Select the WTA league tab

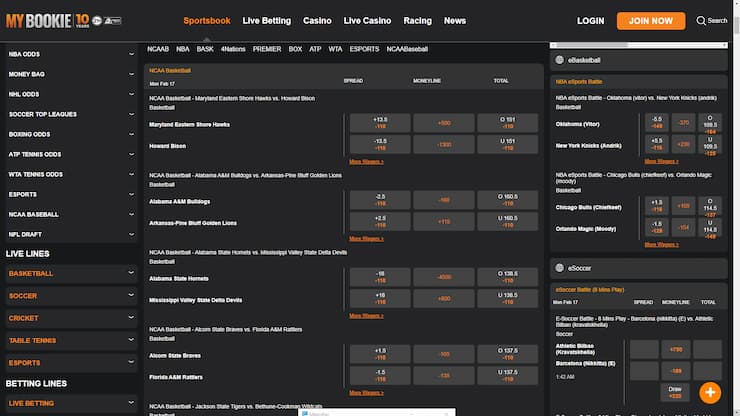[336, 49]
